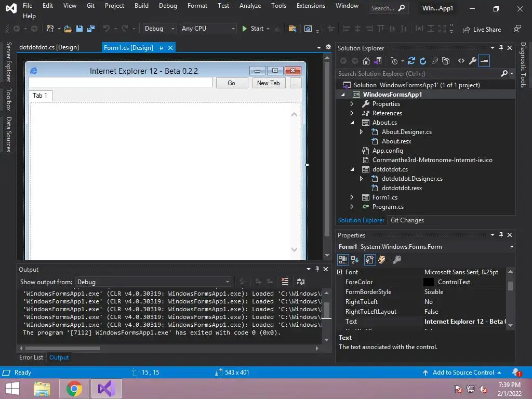Switch Properties to Categorized view
Viewport: 532px width, 399px height.
pyautogui.click(x=343, y=260)
